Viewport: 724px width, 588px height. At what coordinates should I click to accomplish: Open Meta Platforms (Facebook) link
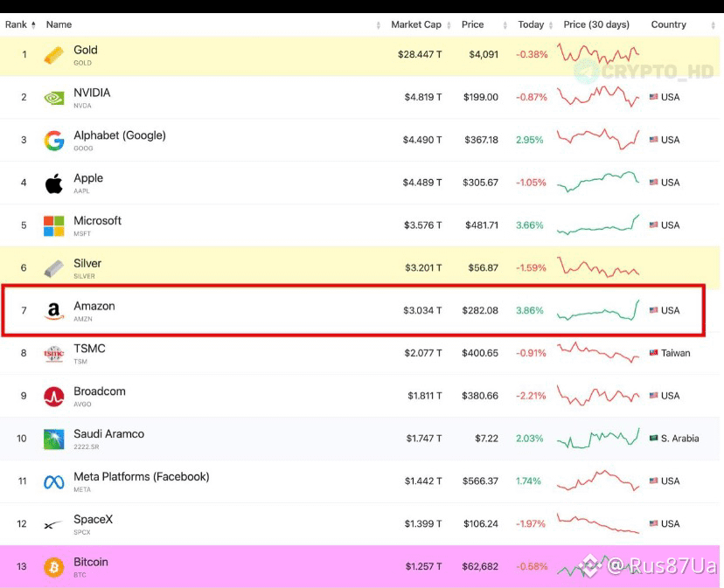coord(142,477)
